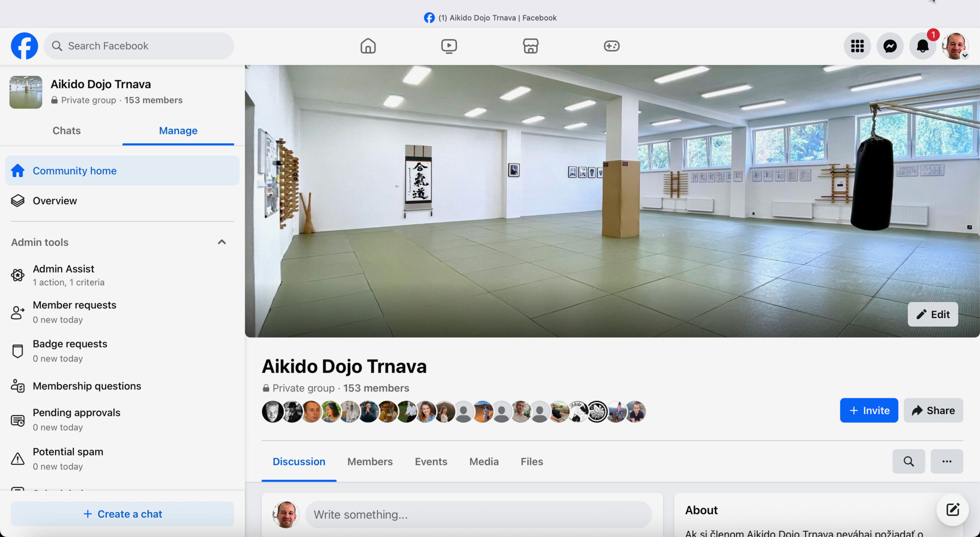Click the About heading

tap(701, 511)
